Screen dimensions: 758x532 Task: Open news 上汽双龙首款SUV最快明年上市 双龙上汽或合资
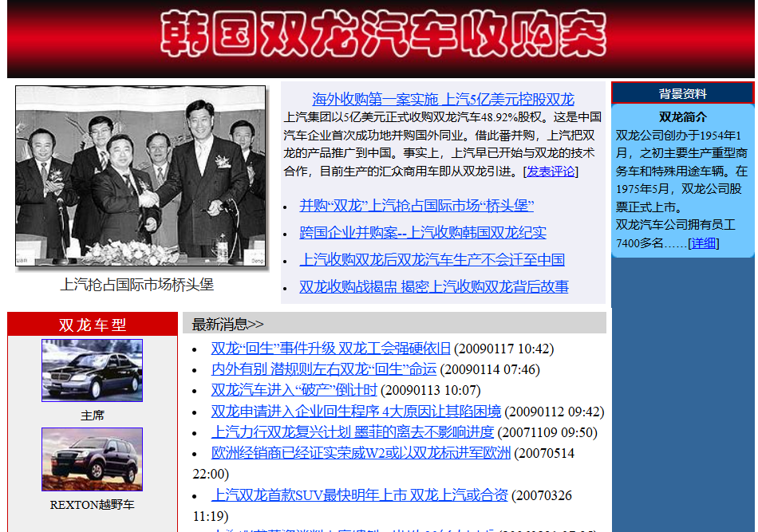[x=360, y=495]
